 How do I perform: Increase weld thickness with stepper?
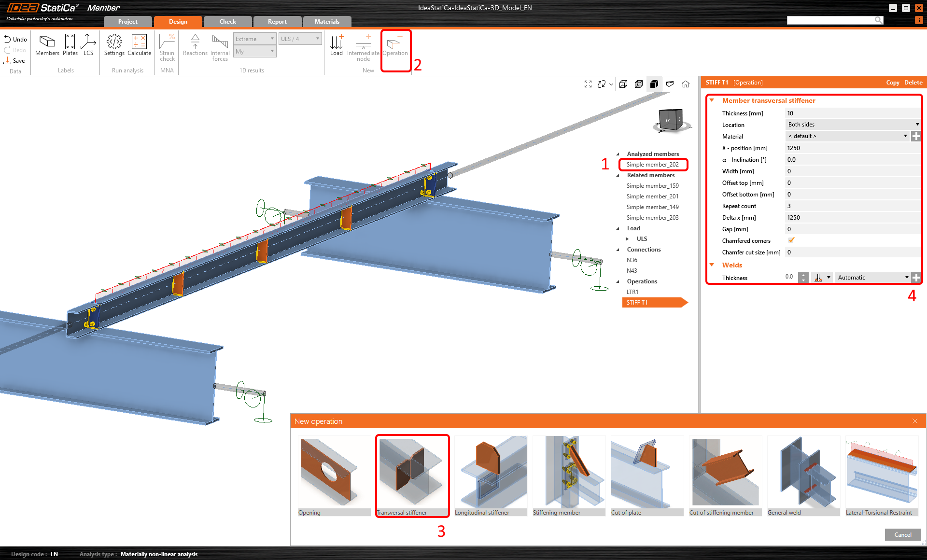pyautogui.click(x=803, y=275)
